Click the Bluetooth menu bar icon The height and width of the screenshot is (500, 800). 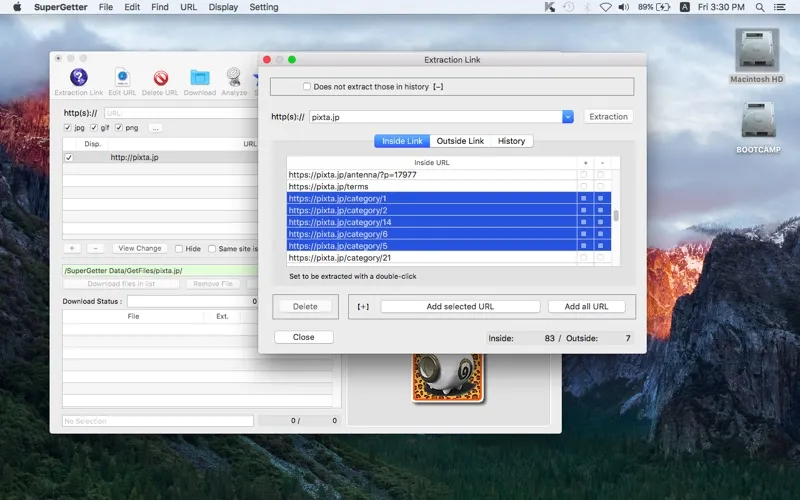pos(587,7)
